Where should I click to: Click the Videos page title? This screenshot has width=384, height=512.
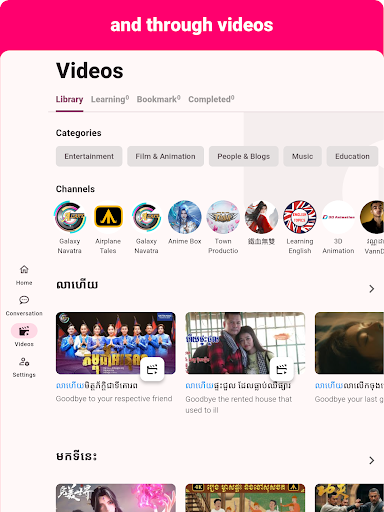[90, 71]
